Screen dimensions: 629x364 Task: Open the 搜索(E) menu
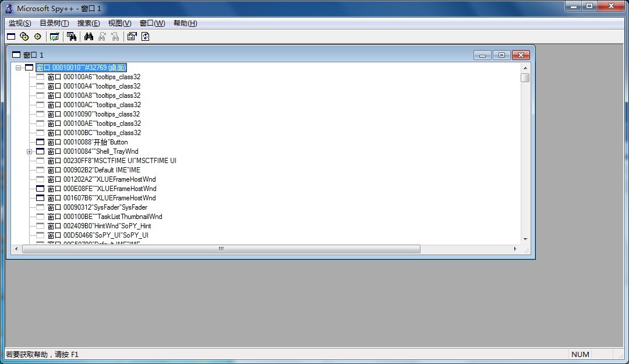[x=89, y=23]
